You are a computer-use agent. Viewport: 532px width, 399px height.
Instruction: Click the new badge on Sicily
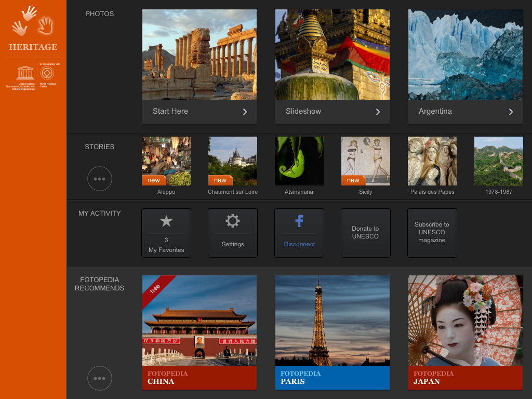point(353,180)
